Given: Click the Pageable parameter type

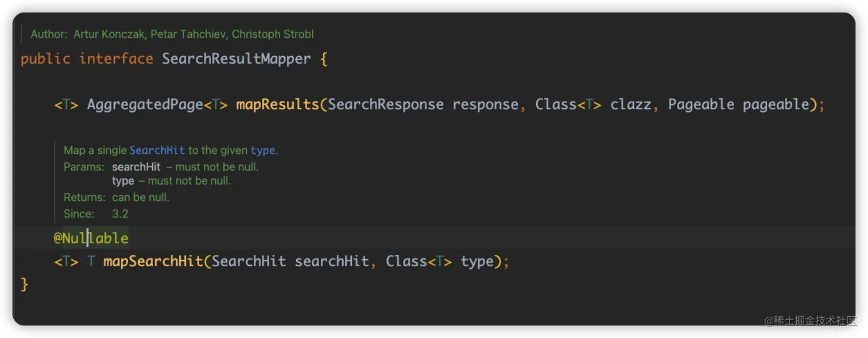Looking at the screenshot, I should click(701, 104).
